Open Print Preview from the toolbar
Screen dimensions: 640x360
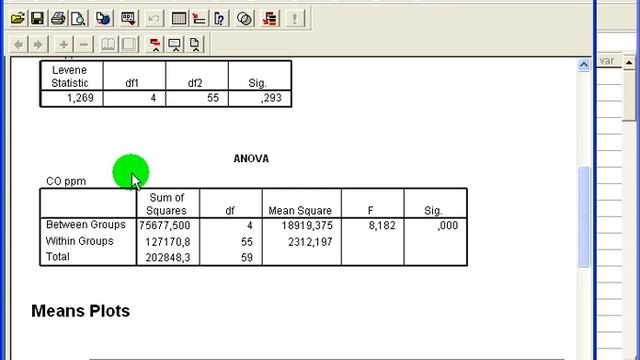coord(78,18)
